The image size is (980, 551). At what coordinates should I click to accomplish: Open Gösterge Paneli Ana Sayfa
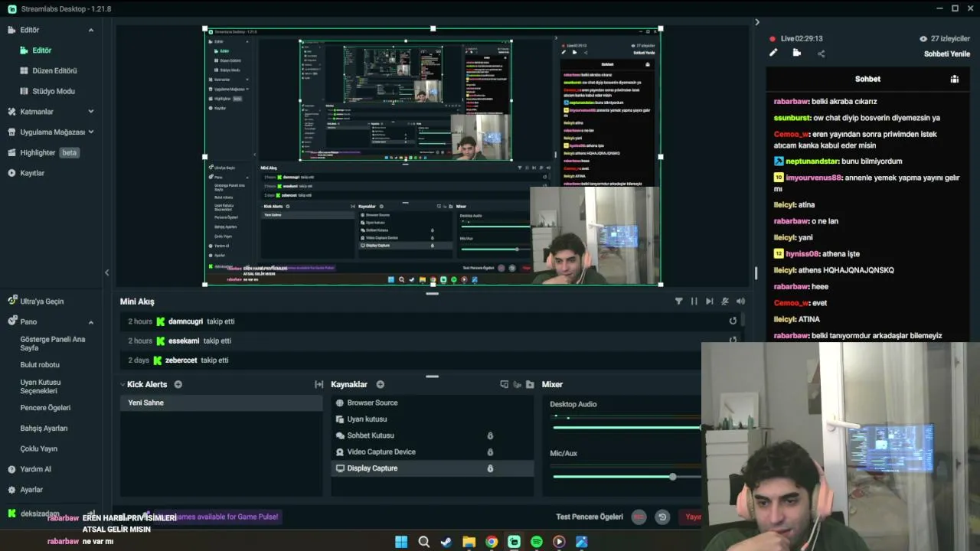coord(53,344)
